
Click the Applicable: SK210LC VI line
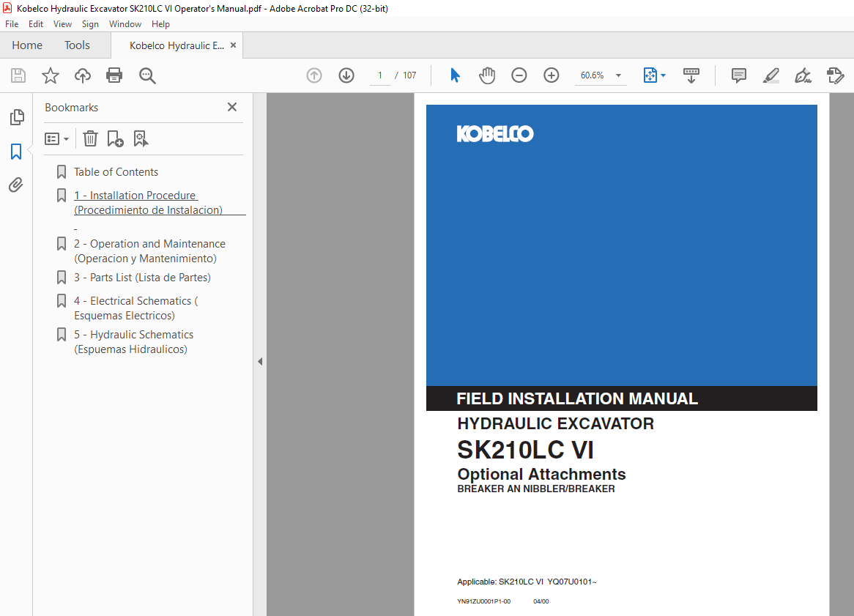click(x=527, y=582)
